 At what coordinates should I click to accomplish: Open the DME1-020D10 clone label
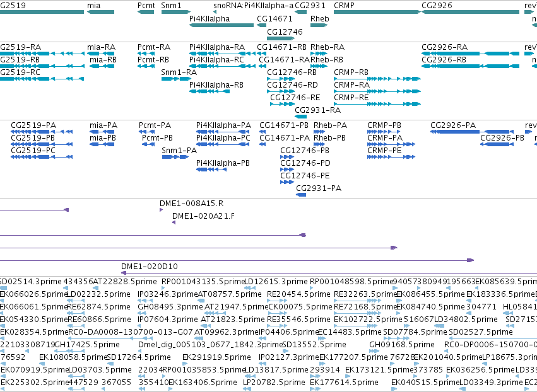[150, 267]
